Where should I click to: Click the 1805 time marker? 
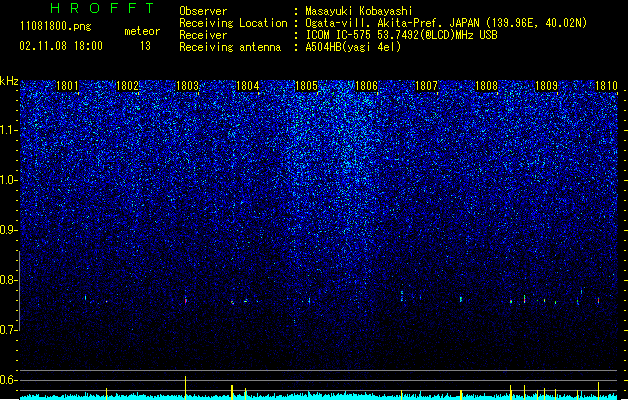306,86
